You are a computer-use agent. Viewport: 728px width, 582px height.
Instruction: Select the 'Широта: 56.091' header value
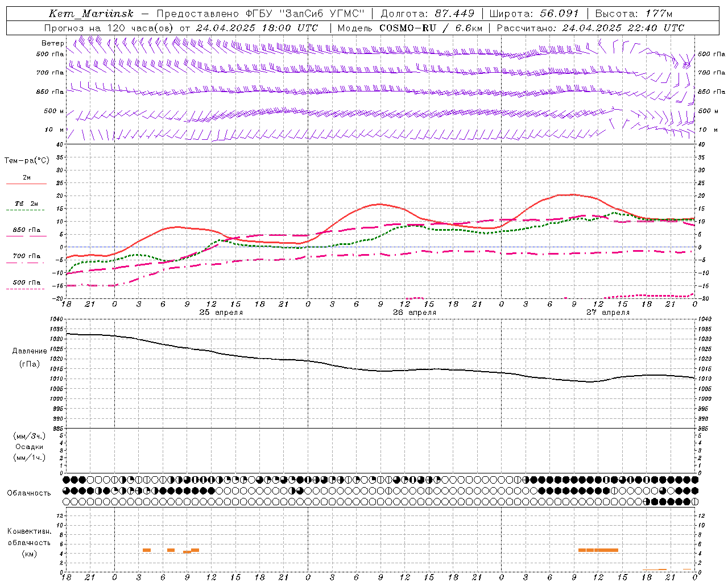pos(534,14)
